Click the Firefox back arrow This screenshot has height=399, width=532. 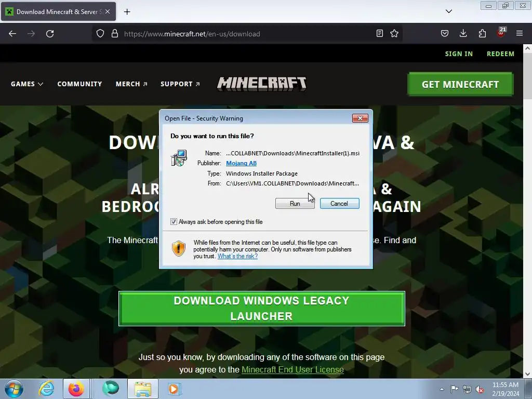(x=12, y=34)
